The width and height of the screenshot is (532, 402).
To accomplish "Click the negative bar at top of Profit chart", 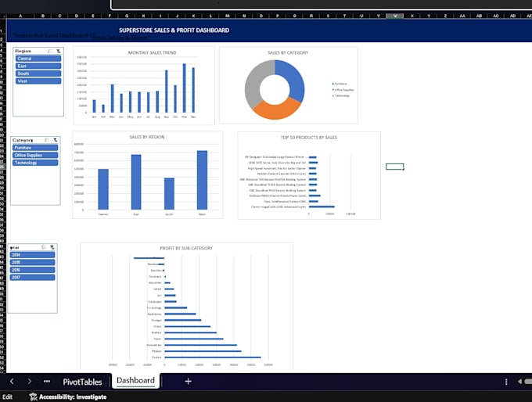I will (149, 258).
